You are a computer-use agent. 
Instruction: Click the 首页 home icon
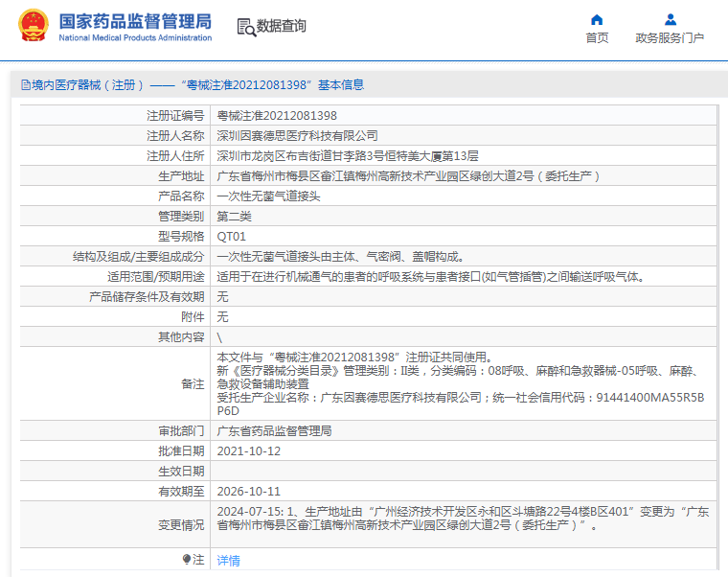[x=597, y=19]
